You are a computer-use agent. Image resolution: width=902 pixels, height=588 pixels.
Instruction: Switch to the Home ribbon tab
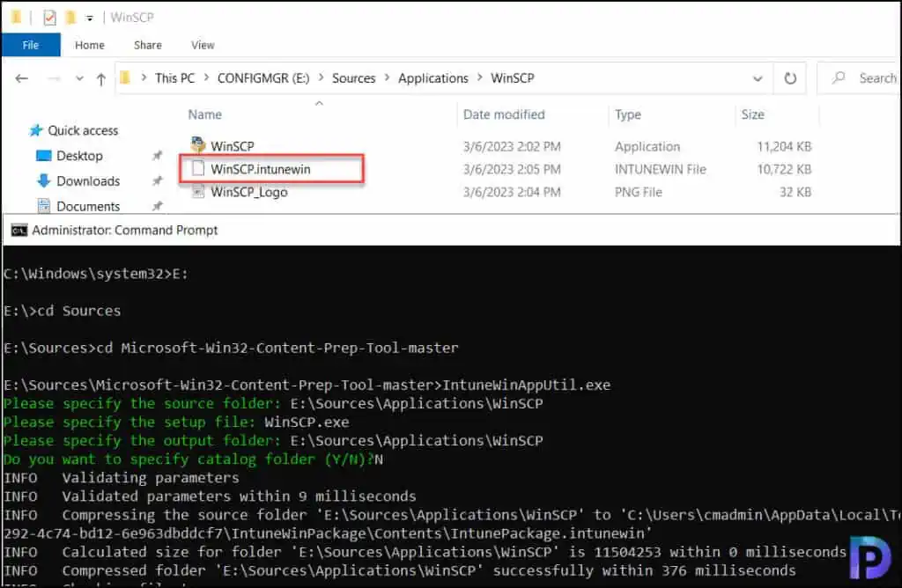(x=90, y=45)
